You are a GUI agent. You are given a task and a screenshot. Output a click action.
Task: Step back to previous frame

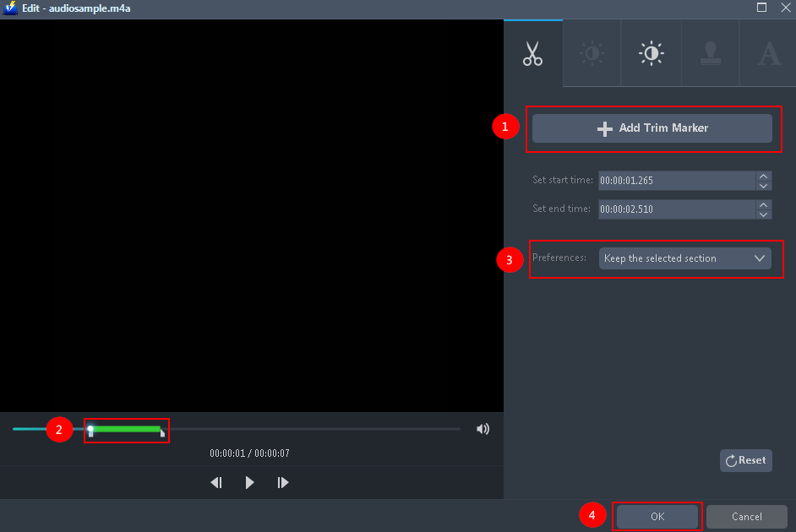click(x=216, y=482)
